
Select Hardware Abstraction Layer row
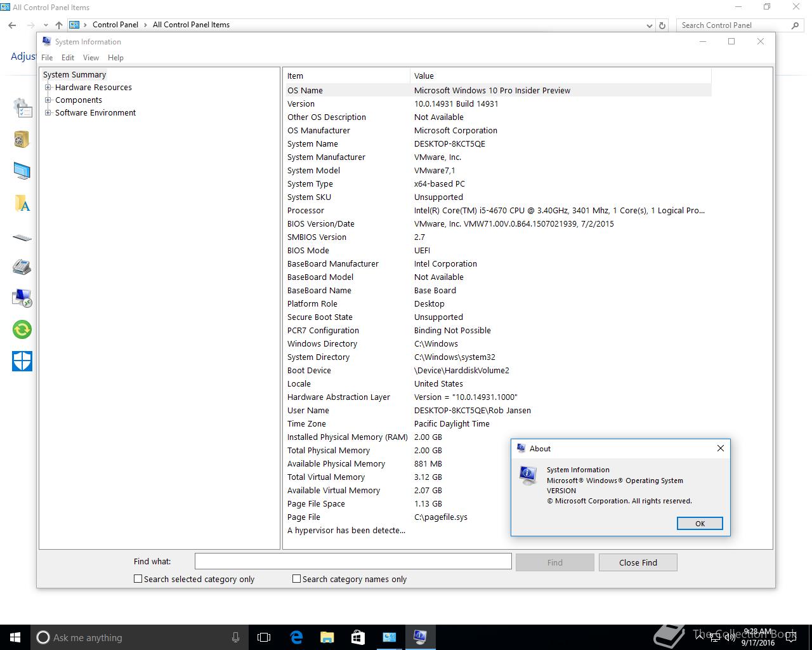tap(498, 397)
